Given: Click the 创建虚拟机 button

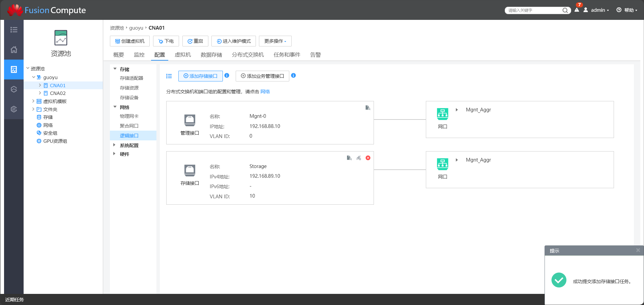Looking at the screenshot, I should (x=130, y=41).
